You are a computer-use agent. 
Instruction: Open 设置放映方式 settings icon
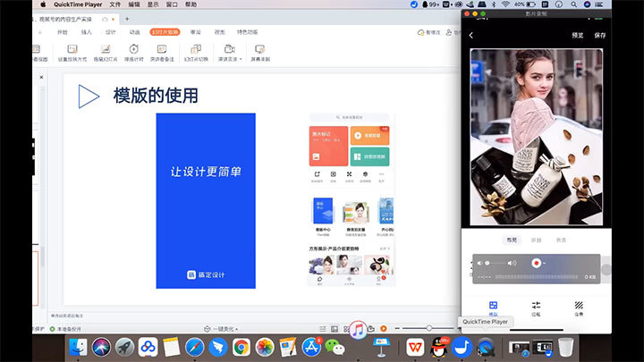(73, 48)
